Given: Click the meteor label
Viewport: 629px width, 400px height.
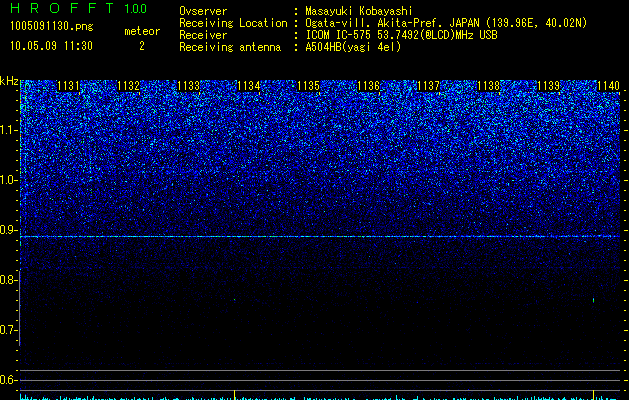Looking at the screenshot, I should click(x=142, y=31).
